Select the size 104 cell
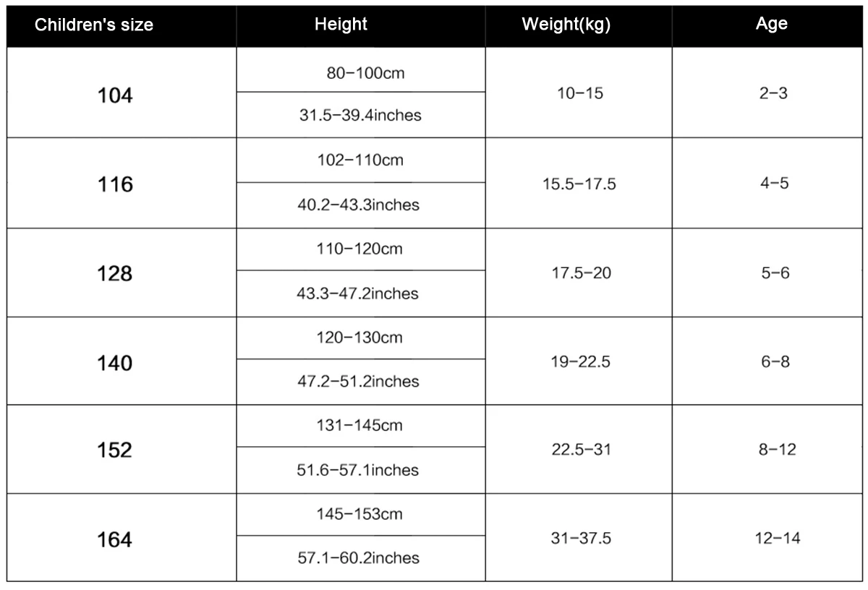Image resolution: width=868 pixels, height=590 pixels. pos(115,95)
